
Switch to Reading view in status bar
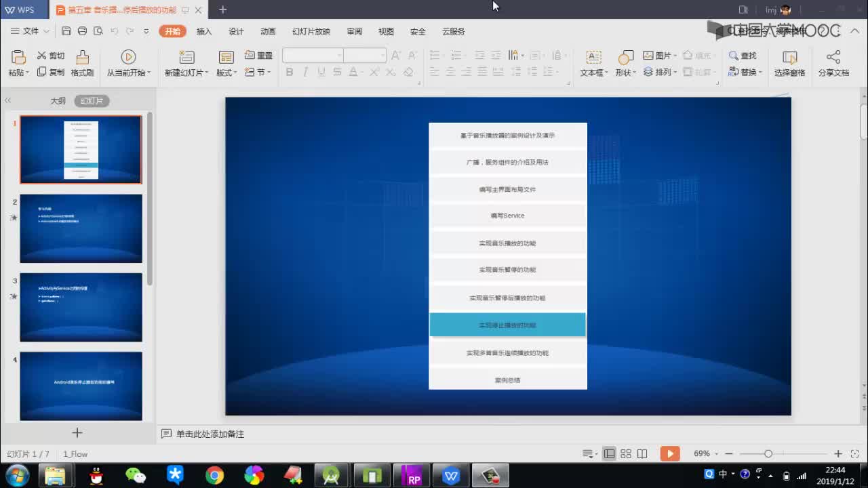point(642,453)
